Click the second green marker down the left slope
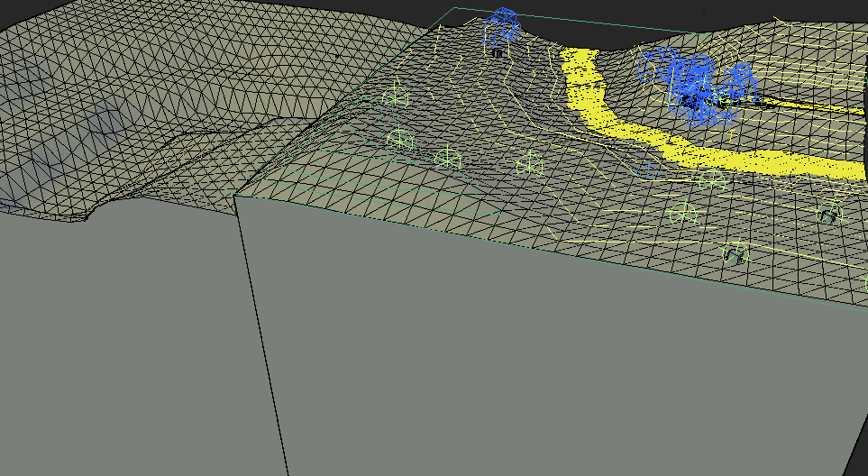The height and width of the screenshot is (476, 868). point(399,139)
